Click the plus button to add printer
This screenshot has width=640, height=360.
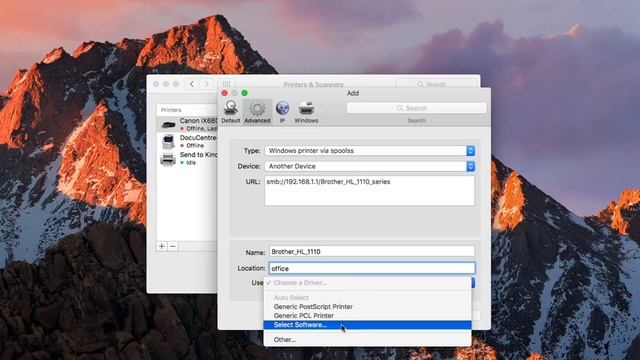click(162, 246)
